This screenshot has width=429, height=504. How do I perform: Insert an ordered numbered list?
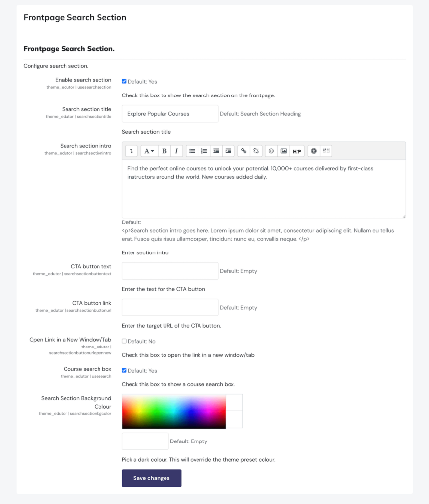tap(204, 151)
